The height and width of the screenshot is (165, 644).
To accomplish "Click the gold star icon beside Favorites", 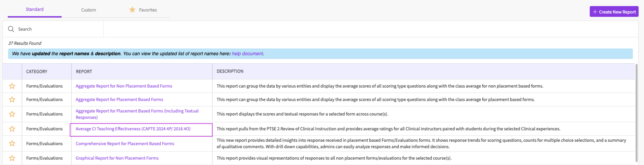I will (x=132, y=10).
